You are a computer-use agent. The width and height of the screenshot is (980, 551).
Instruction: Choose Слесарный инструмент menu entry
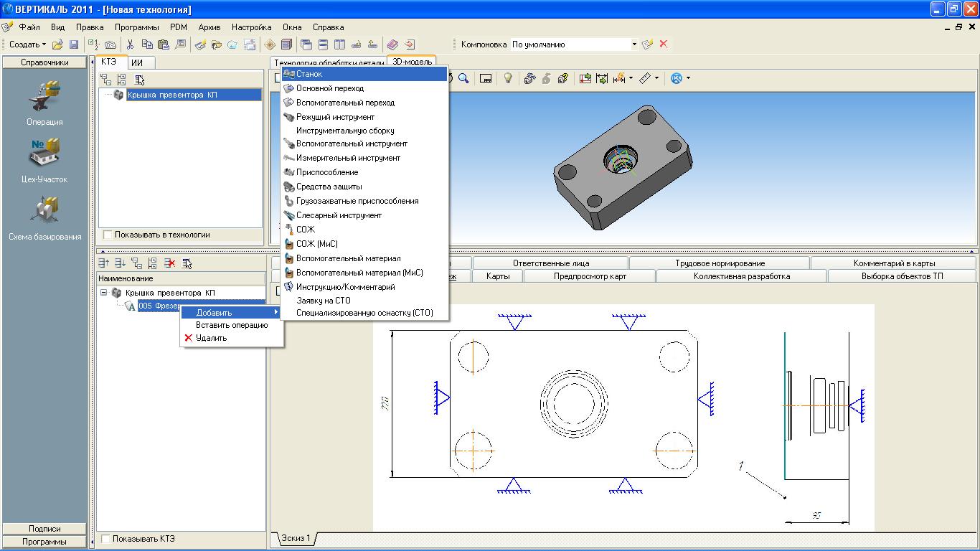364,215
